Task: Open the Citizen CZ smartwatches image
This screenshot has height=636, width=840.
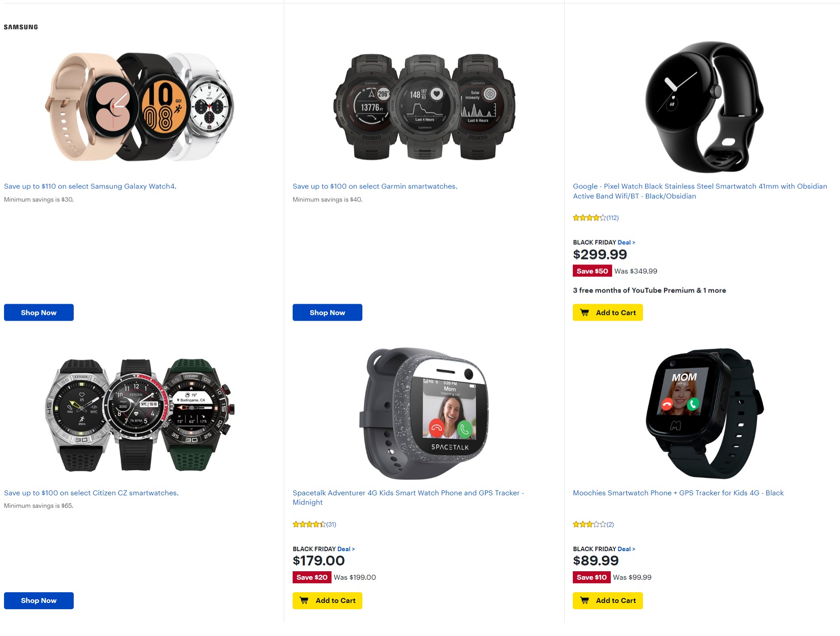Action: [x=139, y=414]
